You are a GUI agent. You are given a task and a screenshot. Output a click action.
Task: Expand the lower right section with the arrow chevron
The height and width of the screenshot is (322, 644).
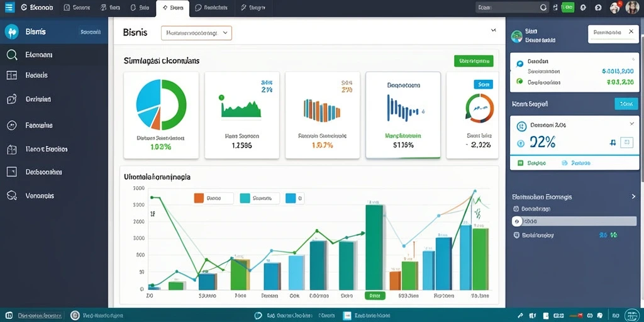(633, 197)
